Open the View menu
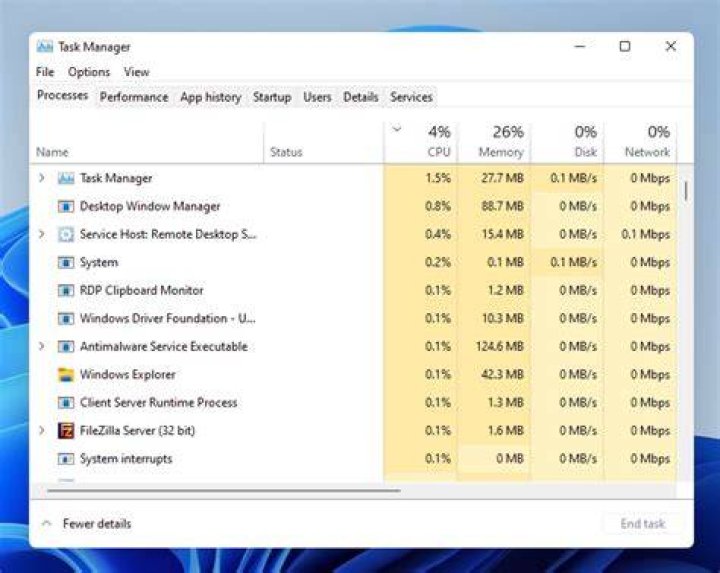The image size is (720, 573). click(136, 72)
